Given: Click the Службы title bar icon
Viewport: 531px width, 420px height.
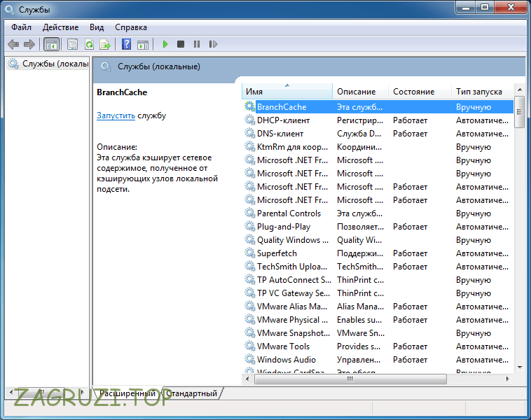Looking at the screenshot, I should [10, 10].
